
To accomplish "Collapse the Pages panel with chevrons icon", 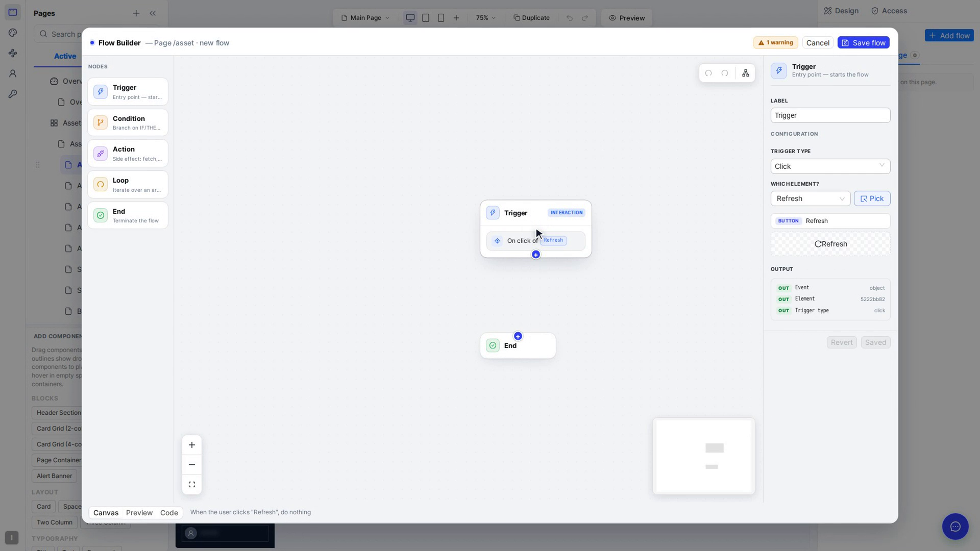I will point(153,13).
